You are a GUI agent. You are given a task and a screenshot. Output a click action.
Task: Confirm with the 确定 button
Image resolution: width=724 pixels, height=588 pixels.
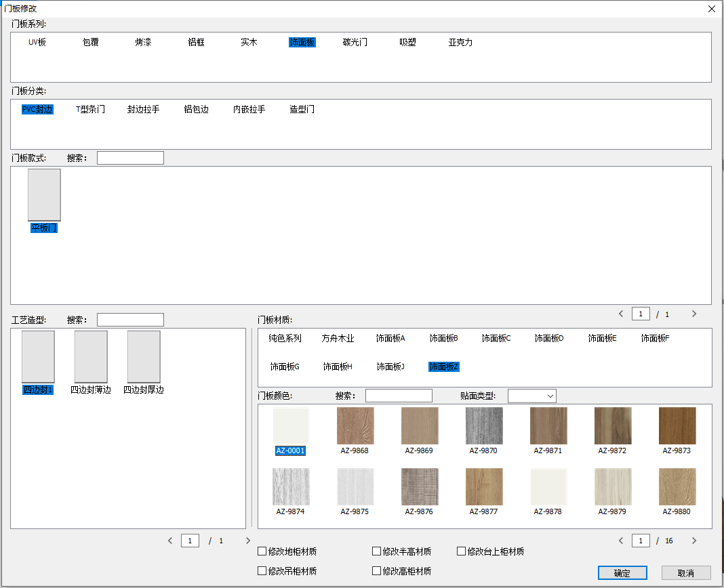tap(622, 573)
